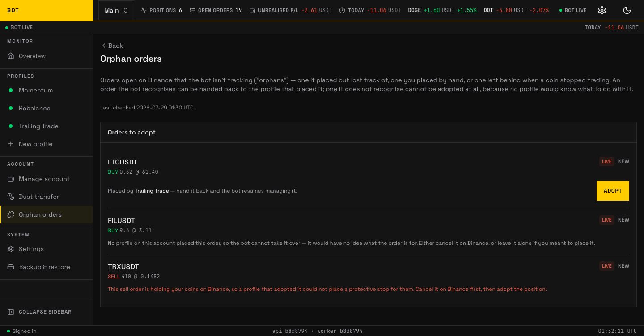Click the Orders to adopt header
644x336 pixels.
(131, 132)
